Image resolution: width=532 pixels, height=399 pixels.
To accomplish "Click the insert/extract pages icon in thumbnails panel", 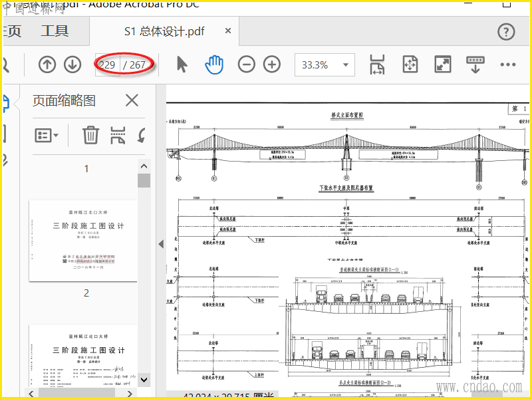I will coord(118,135).
